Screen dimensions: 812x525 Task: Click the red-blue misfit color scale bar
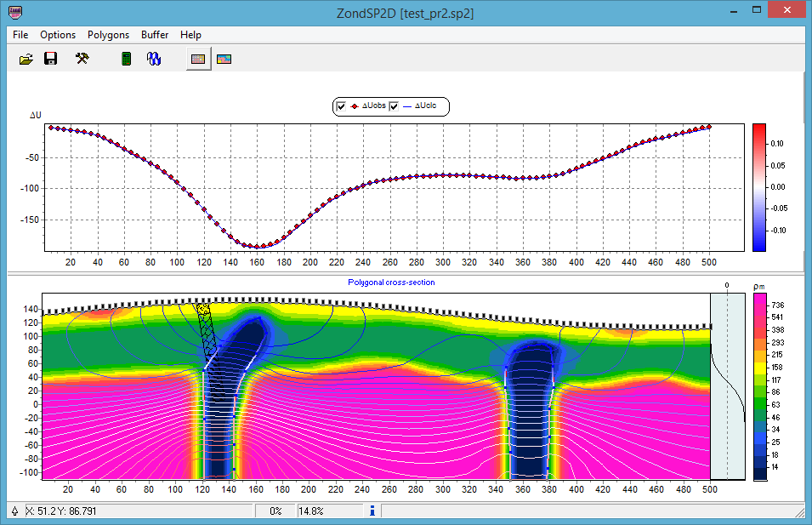[x=759, y=186]
